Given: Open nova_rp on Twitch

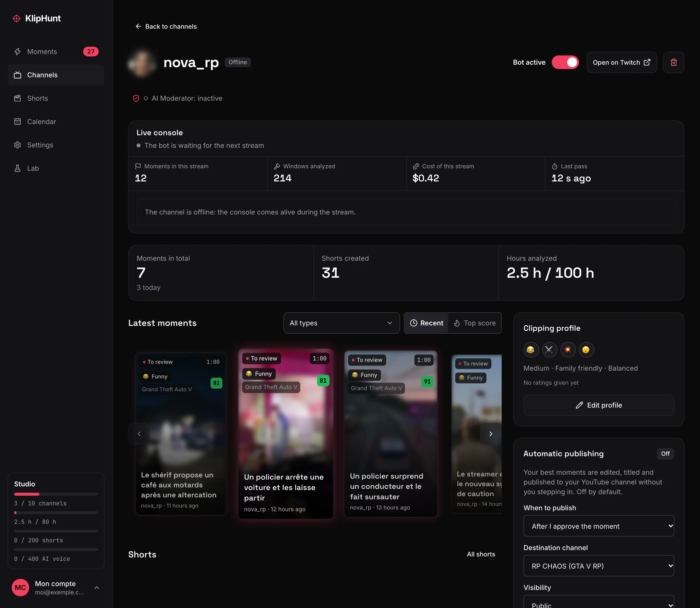Looking at the screenshot, I should tap(622, 63).
